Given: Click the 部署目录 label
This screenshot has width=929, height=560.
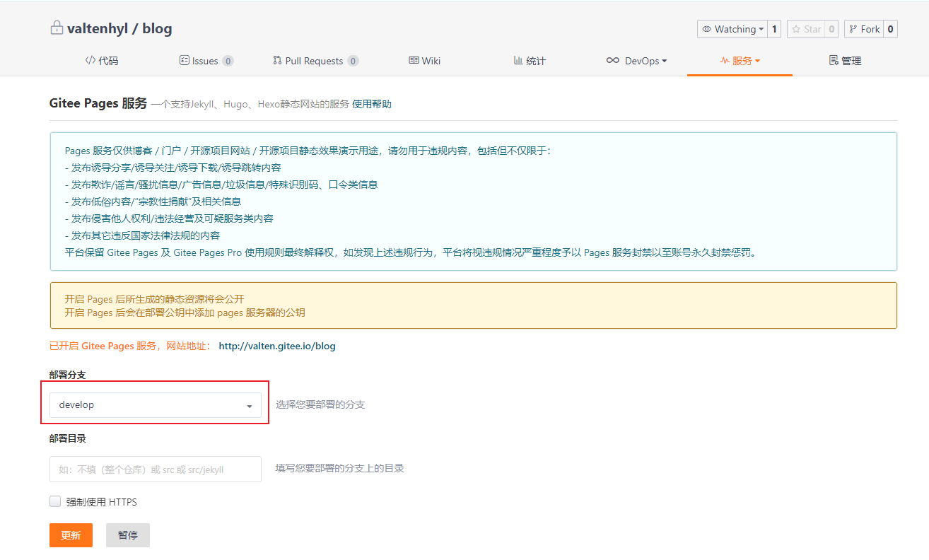Looking at the screenshot, I should 68,438.
